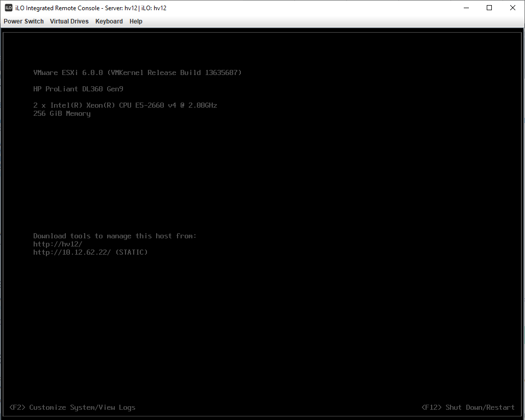This screenshot has height=420, width=525.
Task: Click the F12 Shut Down/Restart text
Action: click(468, 407)
